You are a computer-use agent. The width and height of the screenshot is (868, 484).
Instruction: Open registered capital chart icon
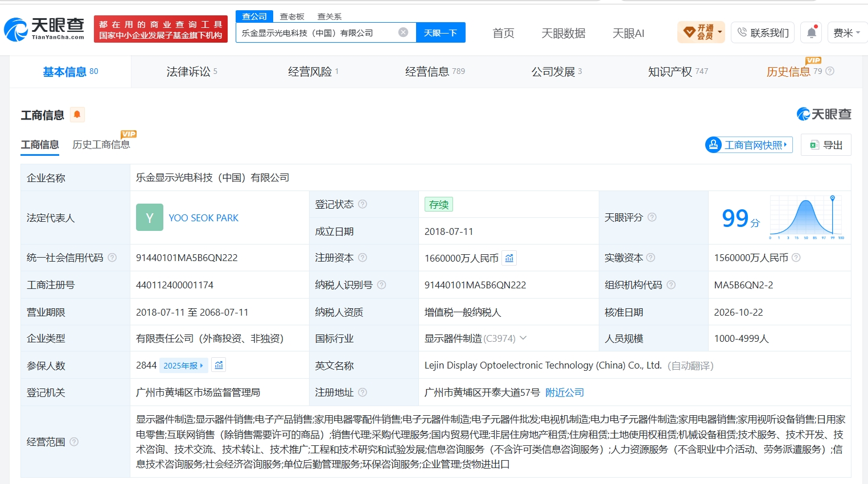point(509,258)
